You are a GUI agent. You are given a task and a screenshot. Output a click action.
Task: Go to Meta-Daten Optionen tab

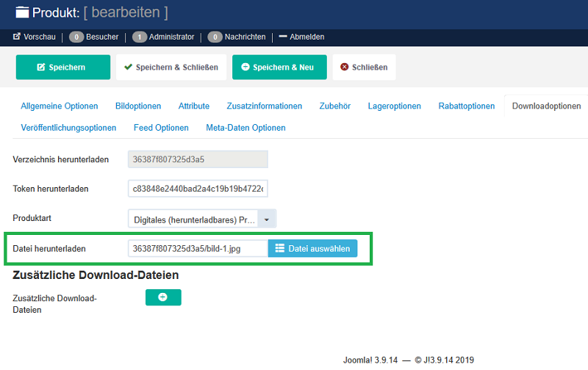245,128
